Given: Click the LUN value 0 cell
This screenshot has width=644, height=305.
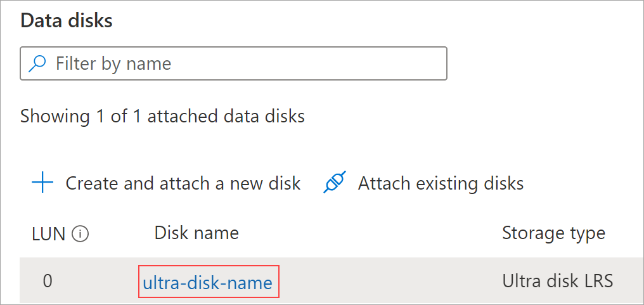Looking at the screenshot, I should [48, 282].
